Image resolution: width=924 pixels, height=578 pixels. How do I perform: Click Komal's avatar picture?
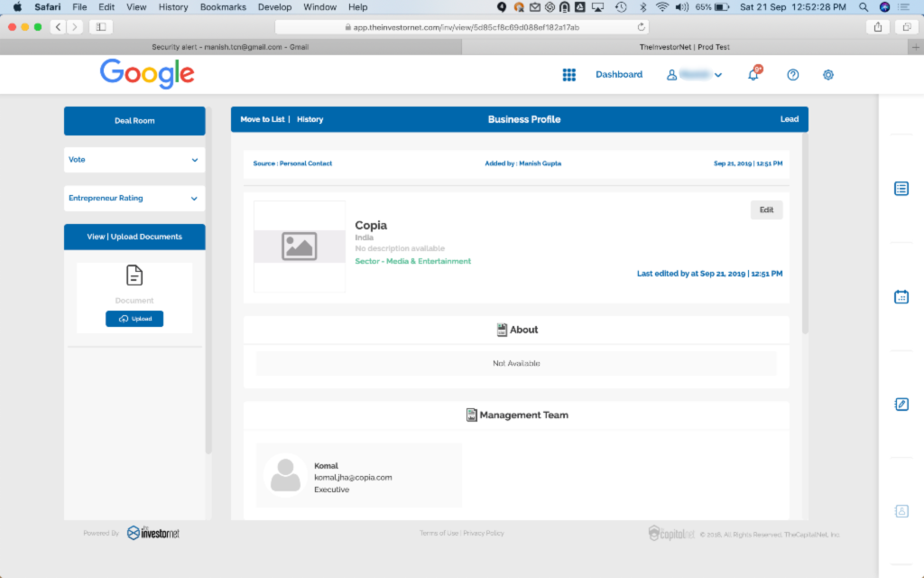[x=285, y=475]
